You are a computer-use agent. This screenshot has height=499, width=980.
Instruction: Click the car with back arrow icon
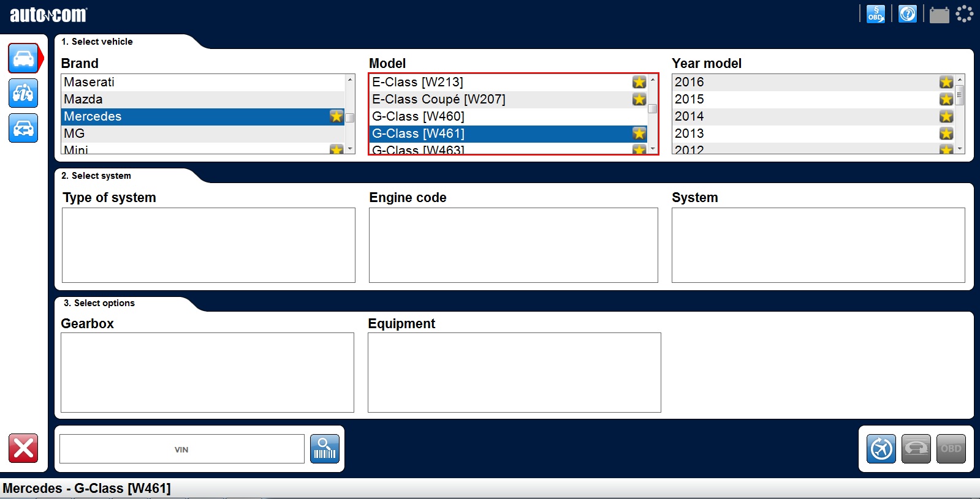coord(23,128)
